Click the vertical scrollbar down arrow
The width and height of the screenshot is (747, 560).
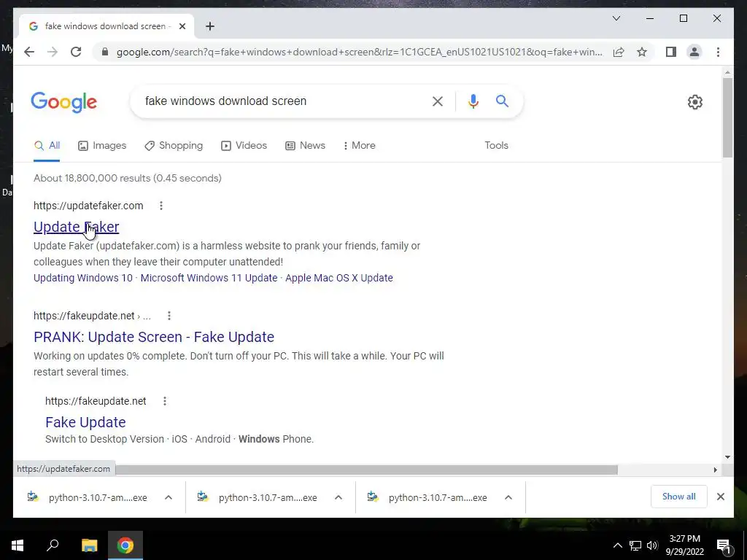point(727,457)
